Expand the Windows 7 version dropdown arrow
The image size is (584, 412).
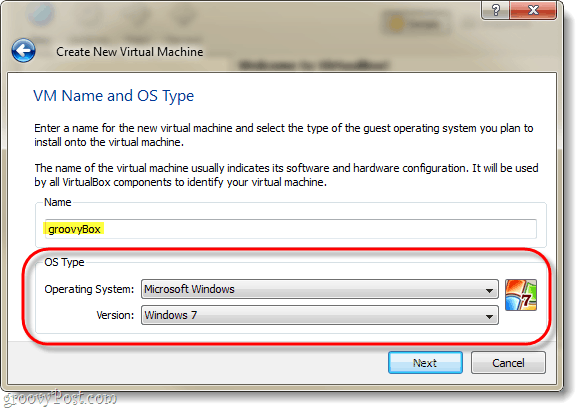click(489, 317)
